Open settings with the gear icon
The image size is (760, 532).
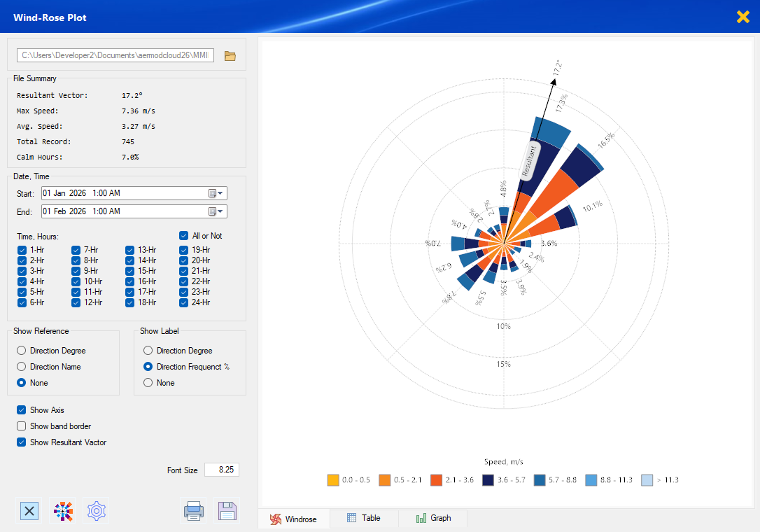pyautogui.click(x=97, y=511)
